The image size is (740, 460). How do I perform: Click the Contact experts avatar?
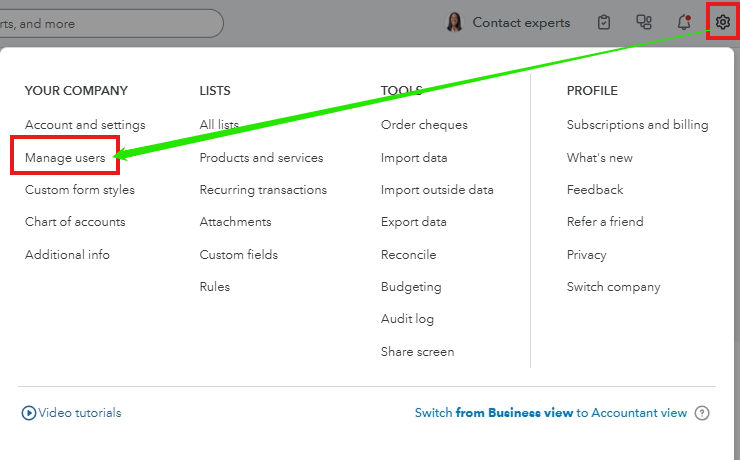coord(455,22)
